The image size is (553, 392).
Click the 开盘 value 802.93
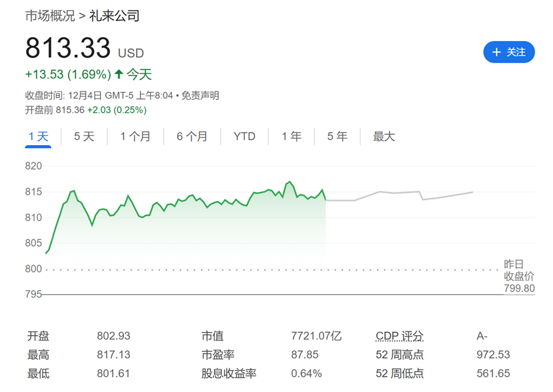click(114, 336)
